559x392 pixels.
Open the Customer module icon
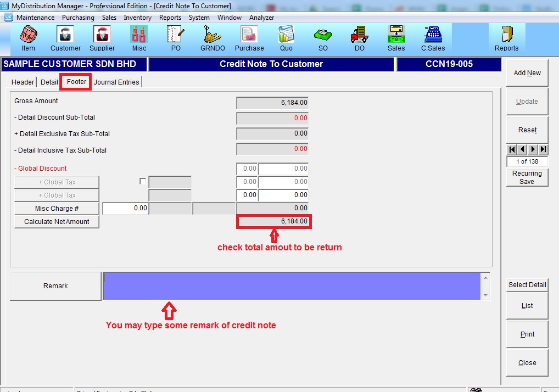(65, 38)
